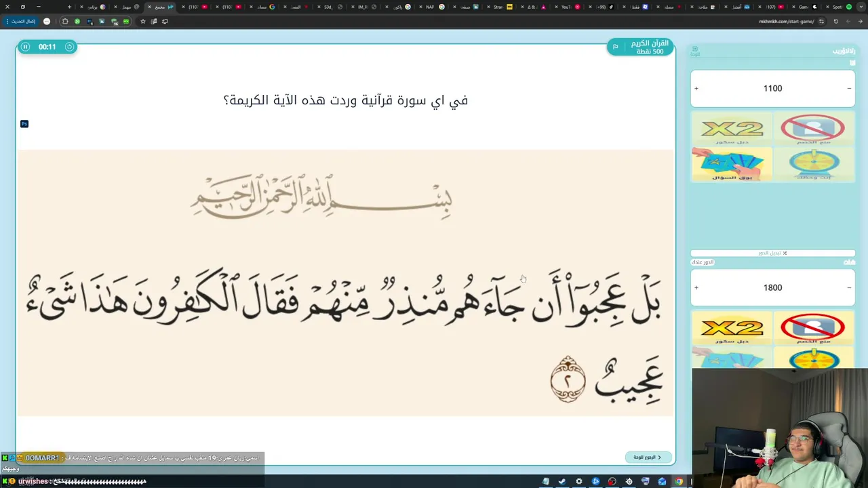Increase the 1100 team score with plus
The image size is (868, 488).
coord(696,88)
